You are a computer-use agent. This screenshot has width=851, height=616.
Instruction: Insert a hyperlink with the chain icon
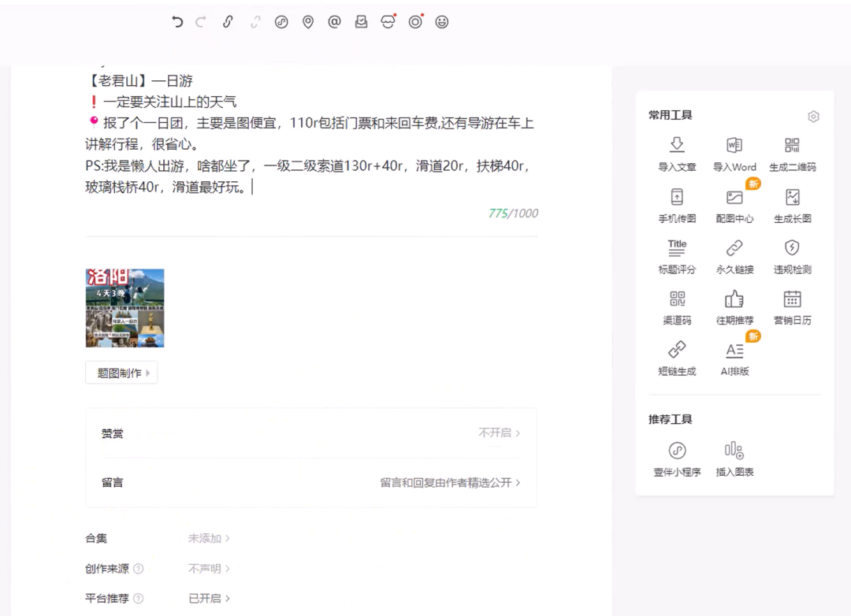(228, 22)
